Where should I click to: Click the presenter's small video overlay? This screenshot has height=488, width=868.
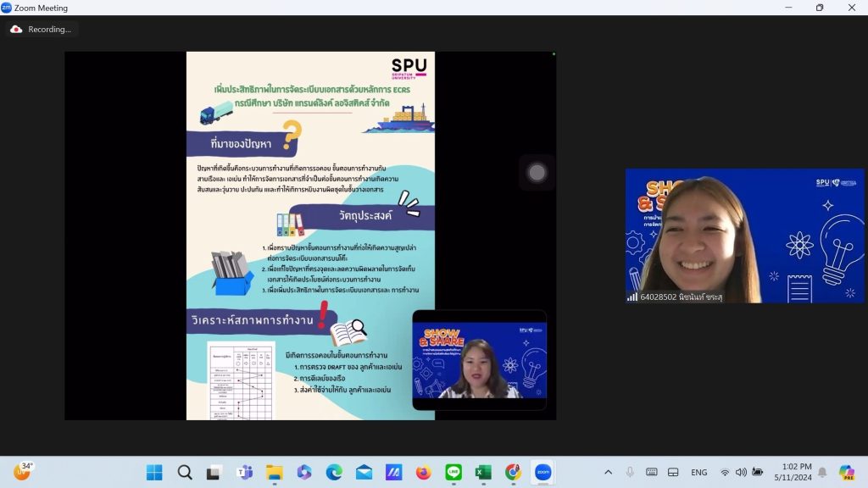(x=480, y=359)
